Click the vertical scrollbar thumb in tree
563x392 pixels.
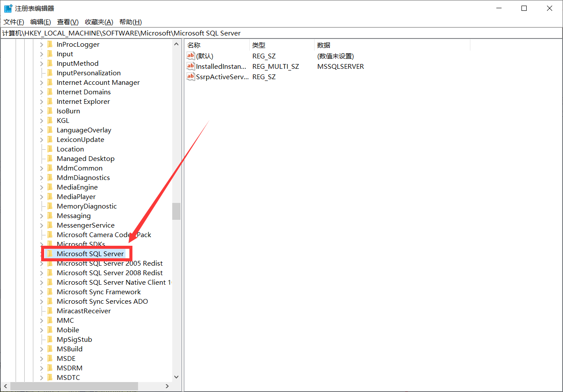(176, 211)
